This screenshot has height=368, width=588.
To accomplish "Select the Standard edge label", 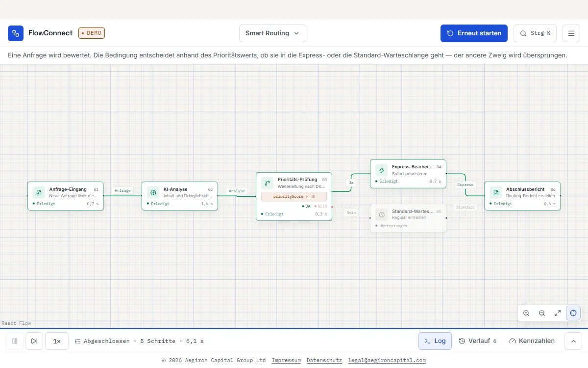I will tap(465, 207).
